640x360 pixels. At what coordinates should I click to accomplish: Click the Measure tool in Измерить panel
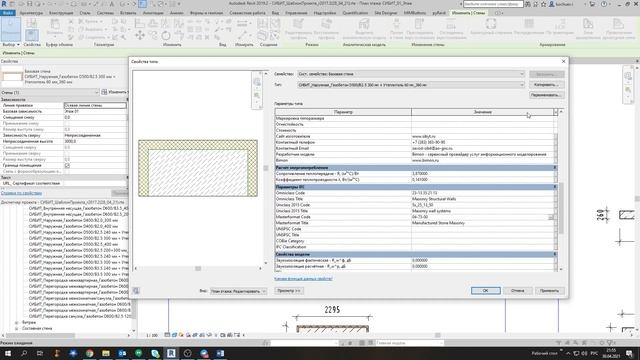click(x=242, y=36)
